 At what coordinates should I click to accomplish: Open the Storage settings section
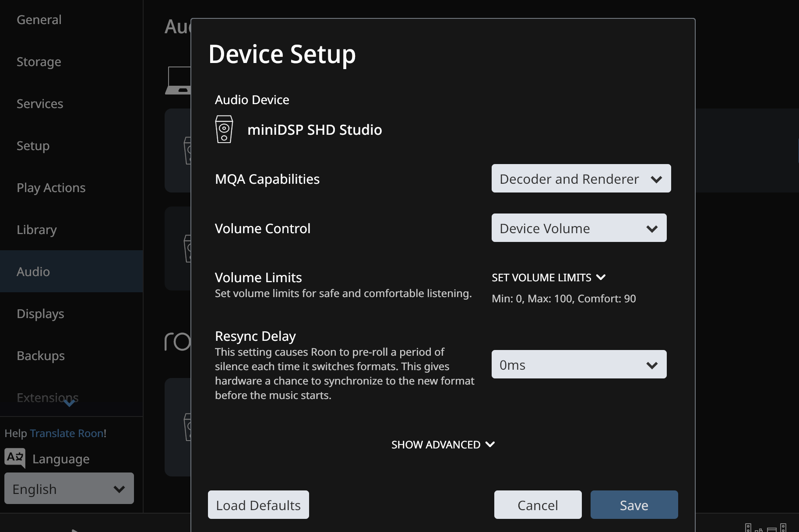(39, 62)
